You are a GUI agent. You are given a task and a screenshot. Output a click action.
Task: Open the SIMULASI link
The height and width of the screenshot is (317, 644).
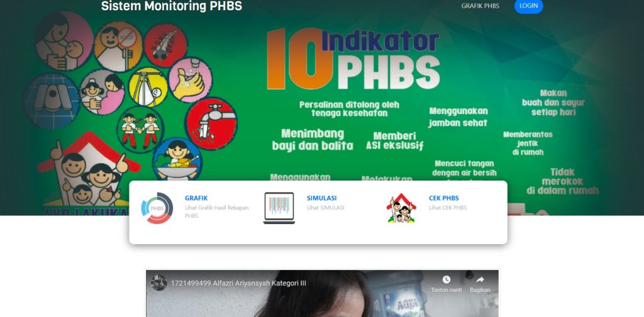[321, 198]
